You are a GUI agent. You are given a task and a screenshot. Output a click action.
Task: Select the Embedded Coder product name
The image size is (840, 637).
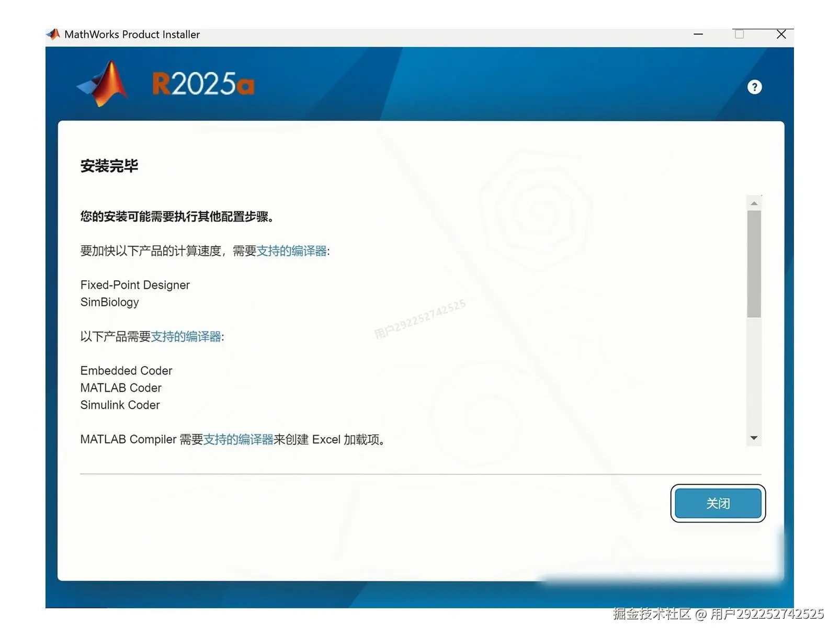click(126, 370)
